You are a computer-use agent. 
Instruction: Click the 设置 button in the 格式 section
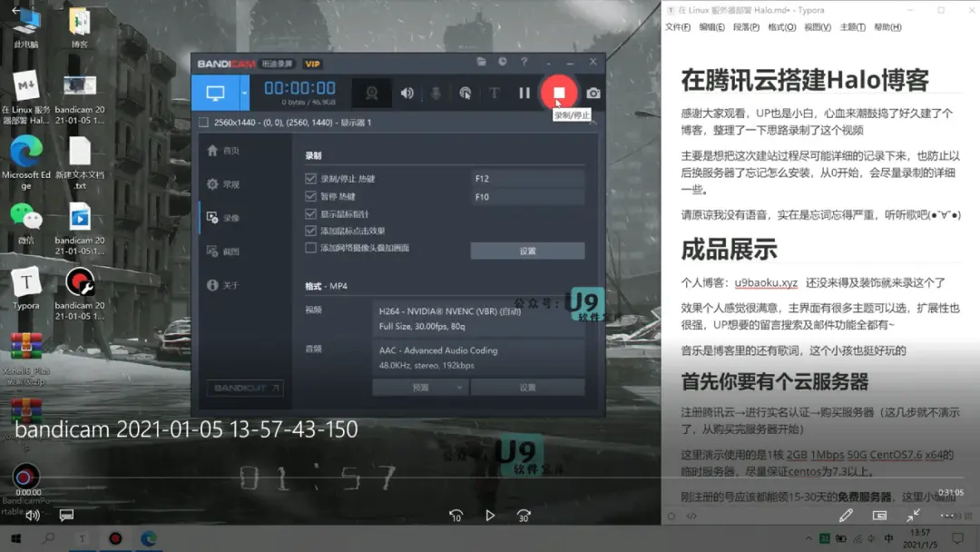pyautogui.click(x=527, y=388)
